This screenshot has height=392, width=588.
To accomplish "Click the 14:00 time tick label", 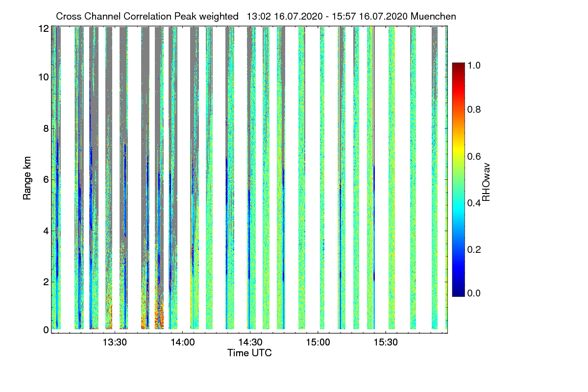I will (x=182, y=342).
